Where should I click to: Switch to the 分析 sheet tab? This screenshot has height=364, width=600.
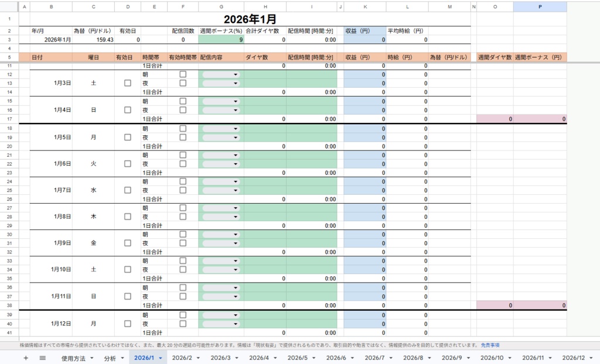pos(110,358)
